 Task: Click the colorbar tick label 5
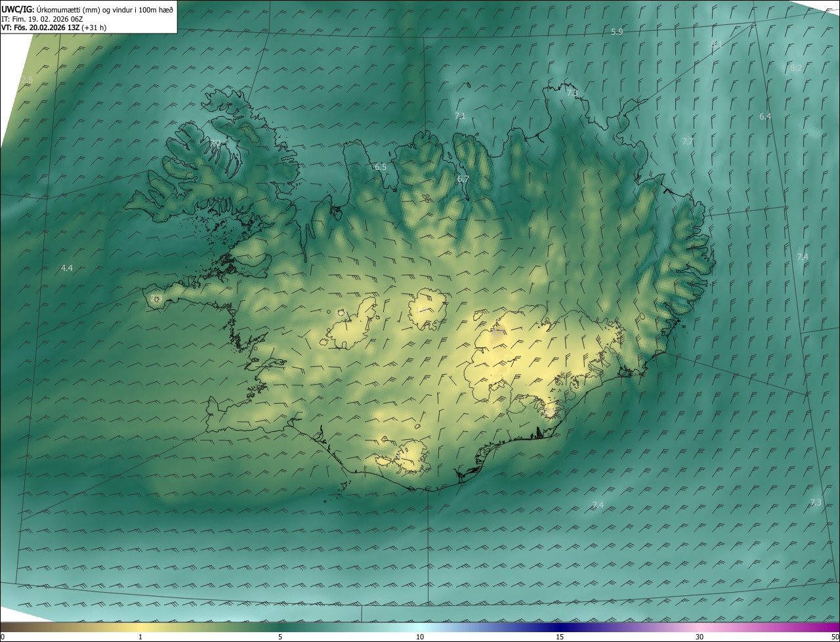tap(280, 637)
